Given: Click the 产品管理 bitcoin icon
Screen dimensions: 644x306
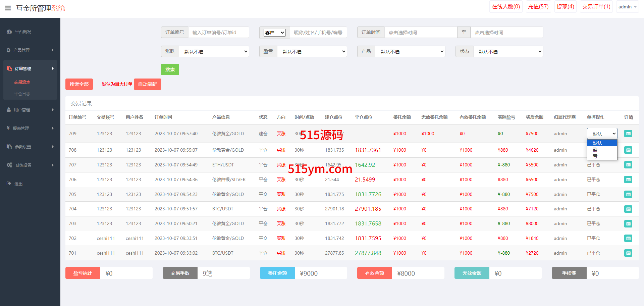Looking at the screenshot, I should click(x=8, y=50).
